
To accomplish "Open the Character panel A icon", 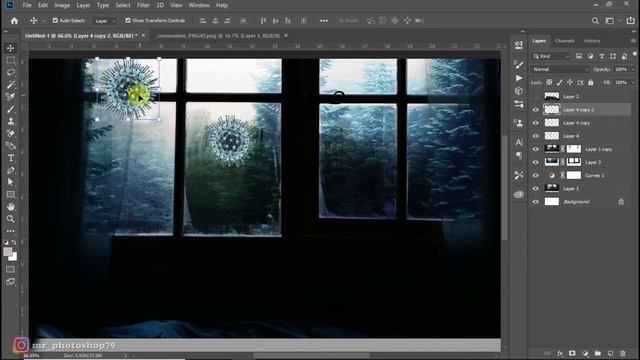I will pos(519,142).
